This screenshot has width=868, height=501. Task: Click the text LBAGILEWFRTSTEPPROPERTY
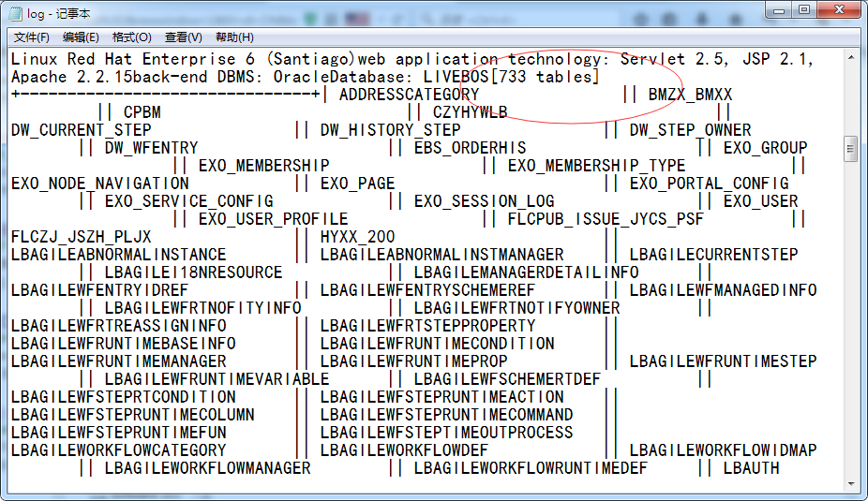(x=428, y=325)
